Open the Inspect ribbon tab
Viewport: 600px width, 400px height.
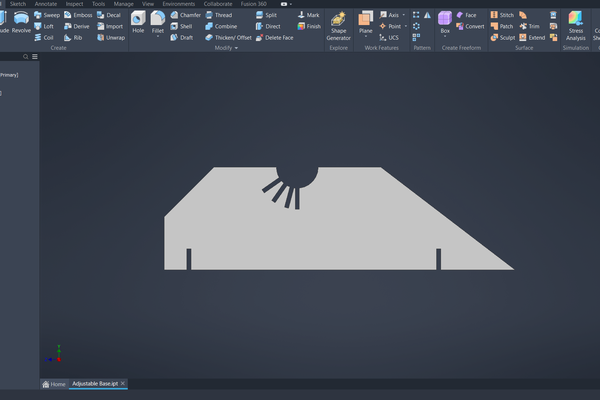click(x=74, y=4)
